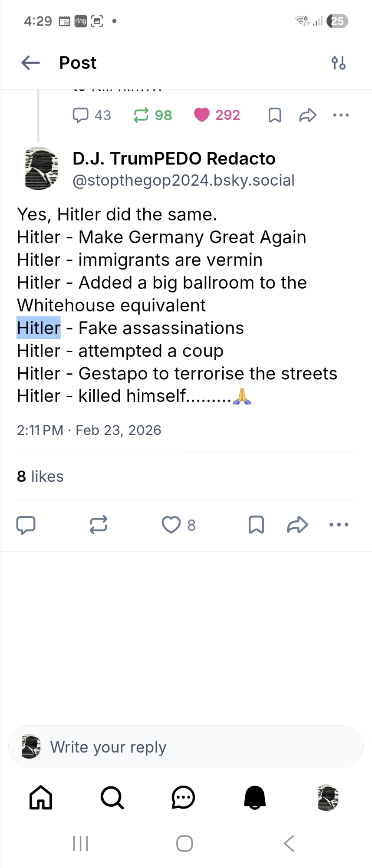Share the parent post
The width and height of the screenshot is (372, 868).
pyautogui.click(x=308, y=115)
